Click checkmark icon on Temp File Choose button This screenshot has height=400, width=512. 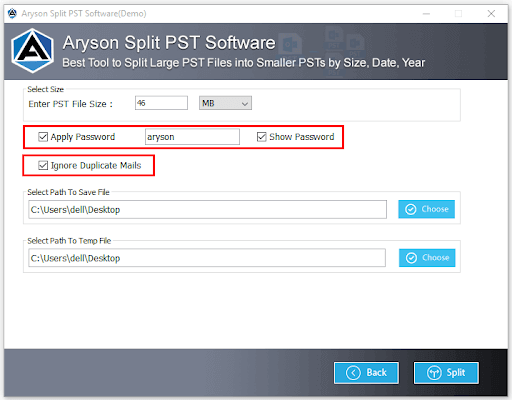click(x=411, y=258)
